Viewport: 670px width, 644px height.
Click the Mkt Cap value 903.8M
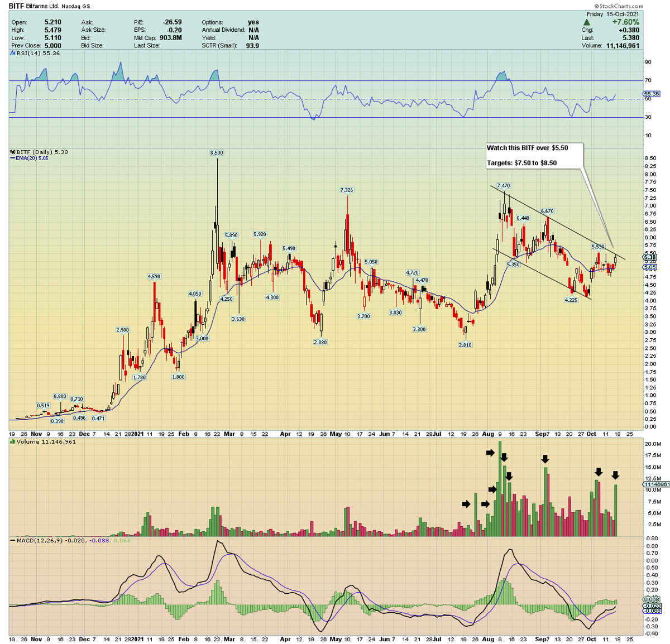[x=170, y=38]
